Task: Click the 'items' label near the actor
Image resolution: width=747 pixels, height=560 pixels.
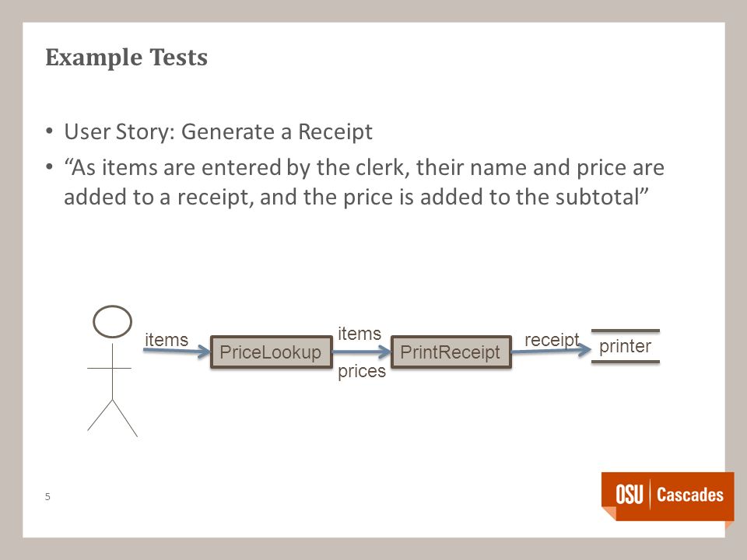Action: pyautogui.click(x=167, y=340)
